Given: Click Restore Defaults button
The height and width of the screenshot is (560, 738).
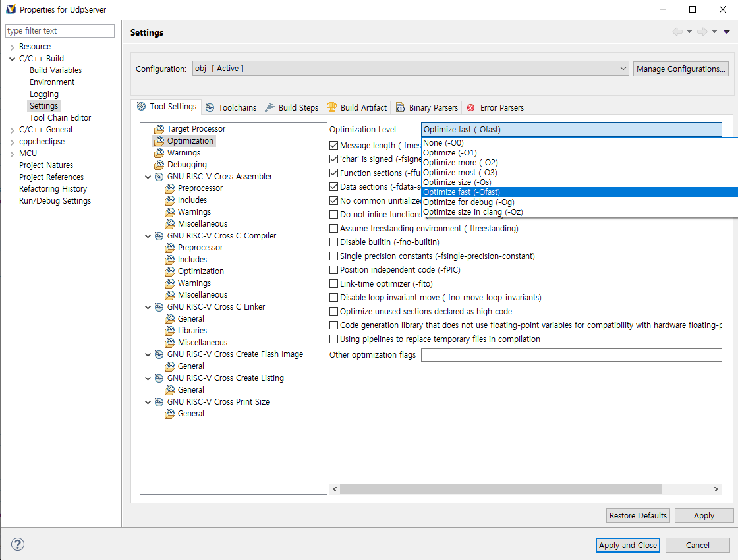Looking at the screenshot, I should pyautogui.click(x=638, y=515).
